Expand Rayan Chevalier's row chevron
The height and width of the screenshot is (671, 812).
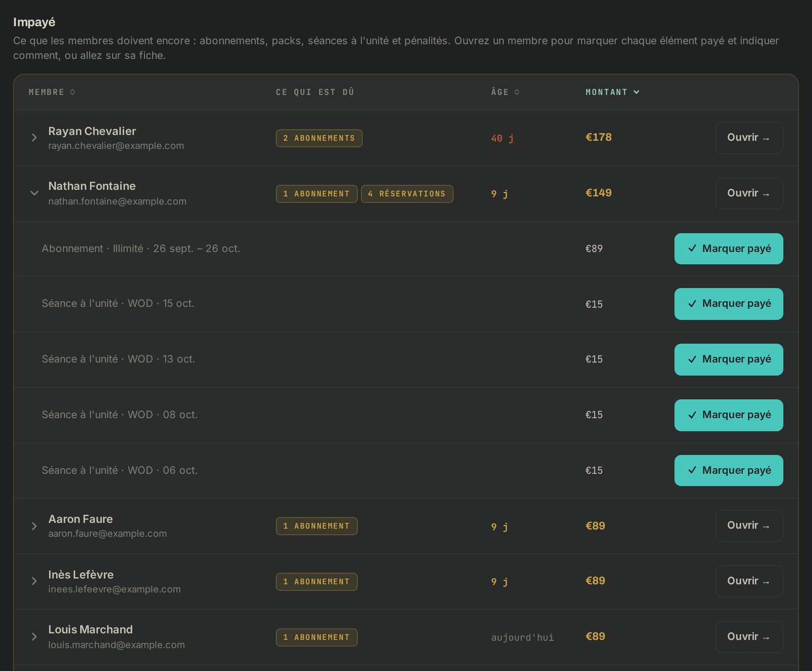pyautogui.click(x=34, y=137)
